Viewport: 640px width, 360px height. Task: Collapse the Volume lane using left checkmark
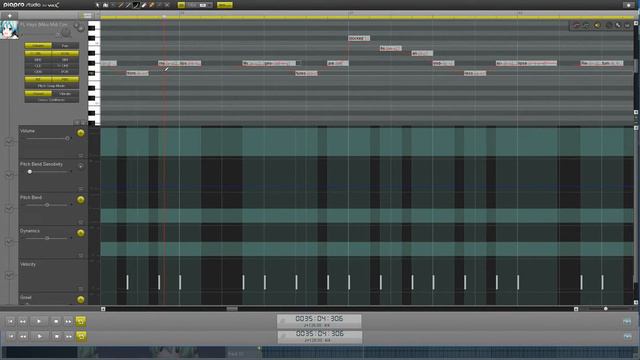[x=9, y=142]
